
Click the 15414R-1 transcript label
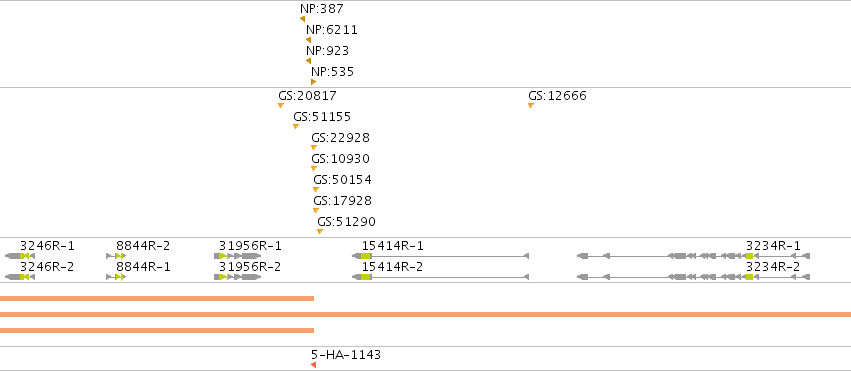click(393, 246)
